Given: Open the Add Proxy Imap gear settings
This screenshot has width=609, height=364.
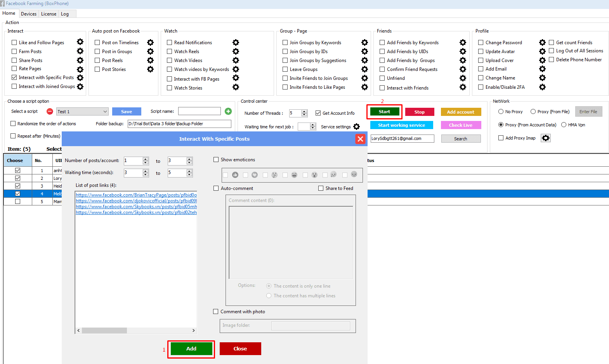Looking at the screenshot, I should [x=546, y=138].
